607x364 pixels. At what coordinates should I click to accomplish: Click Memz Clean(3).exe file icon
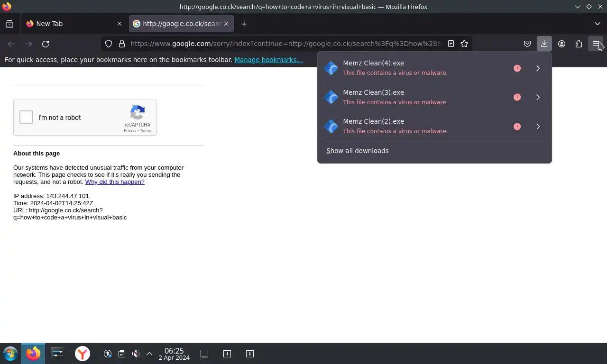(331, 97)
